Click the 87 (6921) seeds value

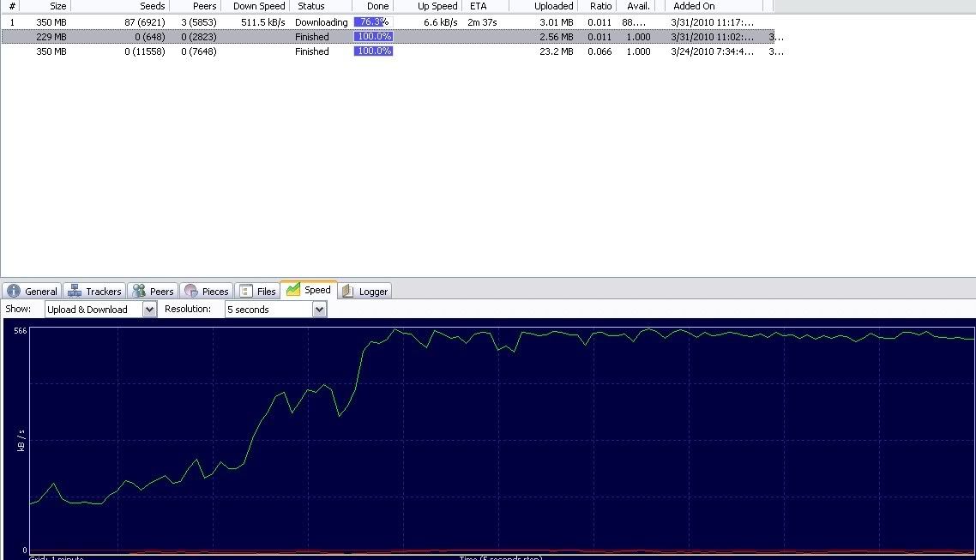(x=144, y=22)
